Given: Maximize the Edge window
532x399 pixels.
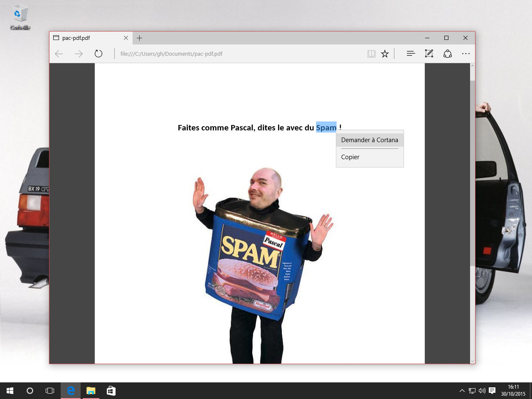Looking at the screenshot, I should [446, 38].
